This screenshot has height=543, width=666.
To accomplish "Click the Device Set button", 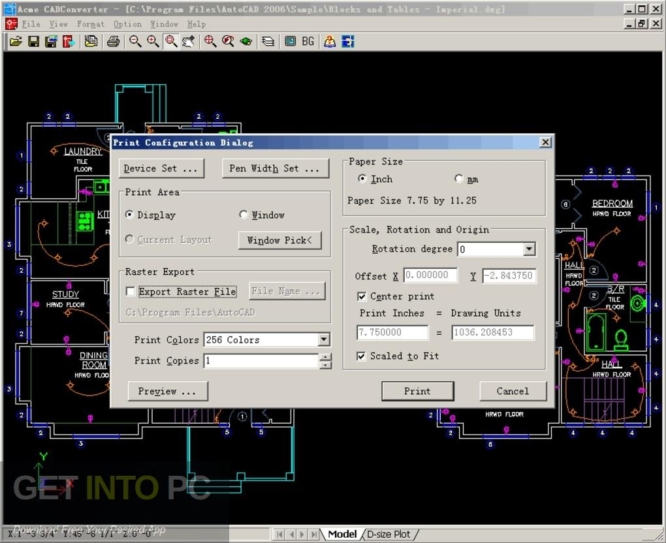I will pyautogui.click(x=161, y=169).
